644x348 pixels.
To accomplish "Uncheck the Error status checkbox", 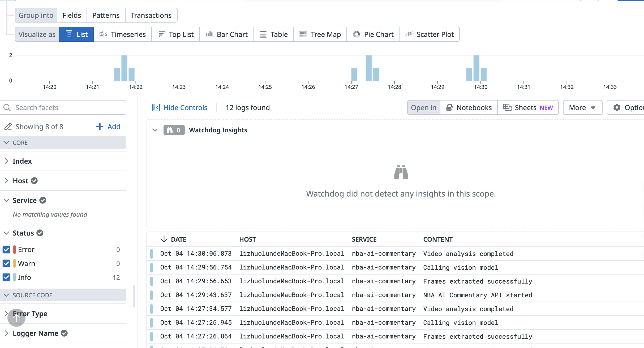I will [x=6, y=250].
